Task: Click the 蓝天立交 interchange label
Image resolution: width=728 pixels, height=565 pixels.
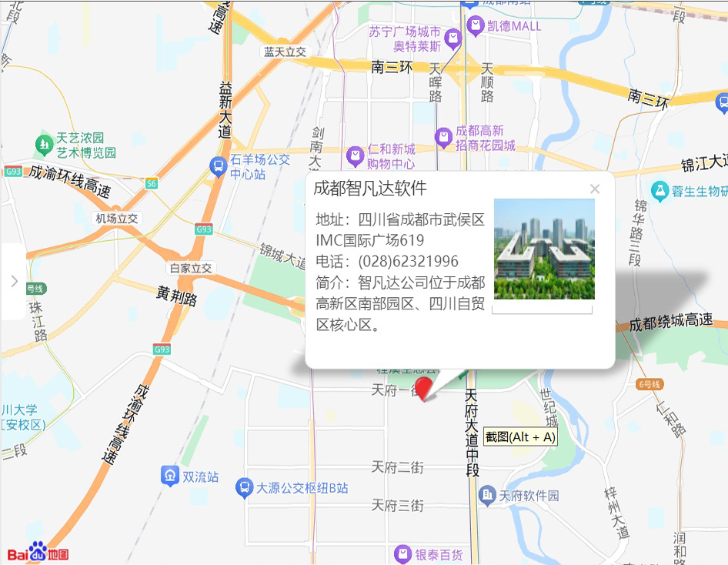Action: (x=285, y=52)
